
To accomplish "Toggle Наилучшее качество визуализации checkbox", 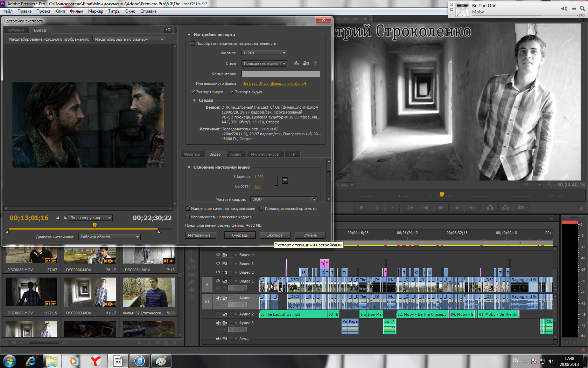I will tap(188, 209).
